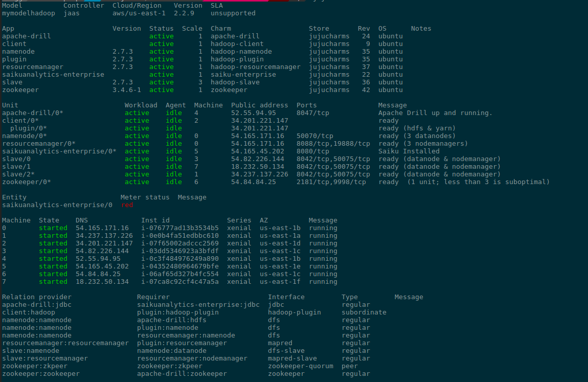Click requirer 'apache-drill:hdfs'

(172, 320)
